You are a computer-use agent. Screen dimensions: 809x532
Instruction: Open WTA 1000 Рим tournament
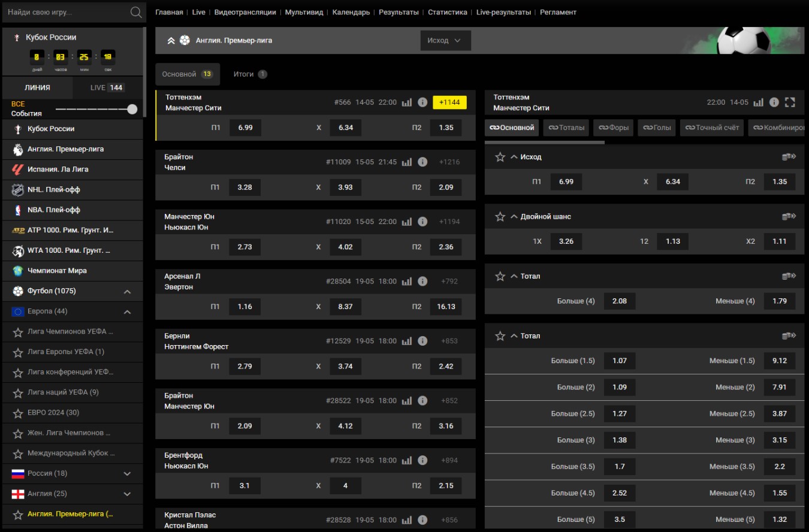73,250
